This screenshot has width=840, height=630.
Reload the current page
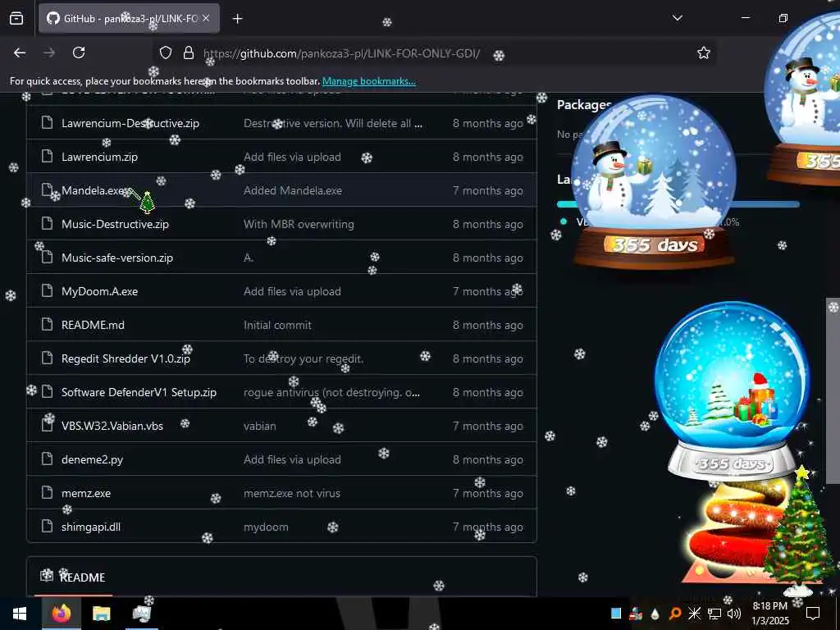point(79,52)
